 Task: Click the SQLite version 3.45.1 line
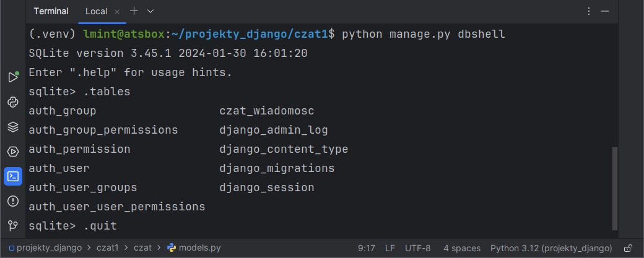(x=168, y=53)
